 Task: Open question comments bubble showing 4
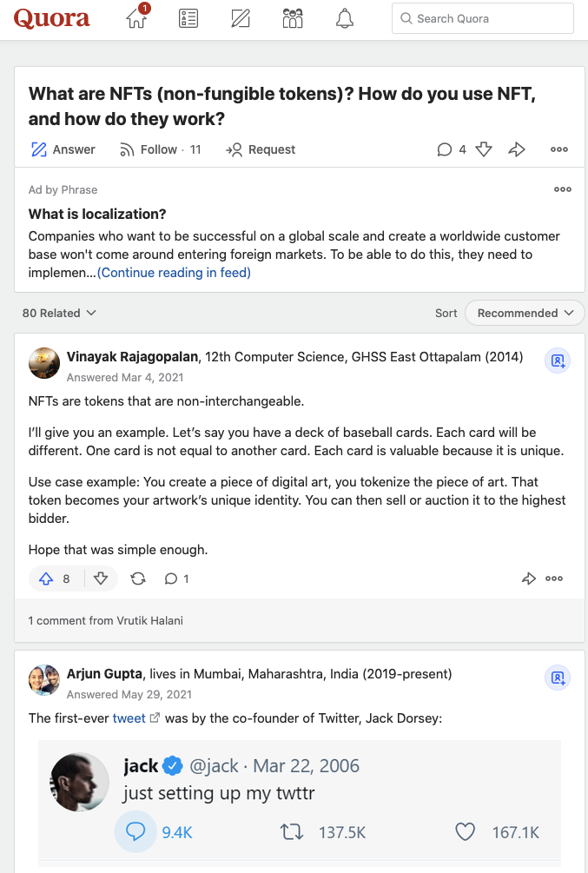click(451, 149)
